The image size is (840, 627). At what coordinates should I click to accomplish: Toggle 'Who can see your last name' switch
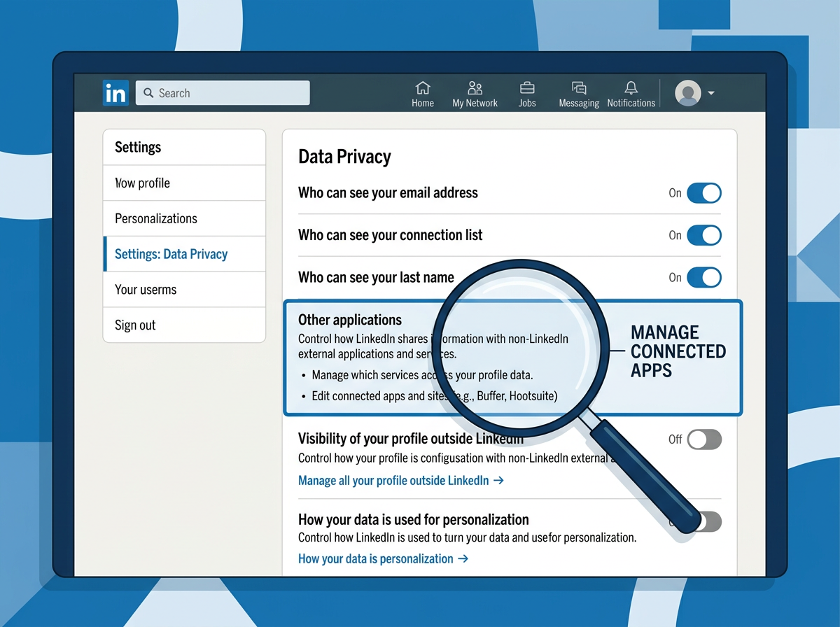(x=703, y=277)
